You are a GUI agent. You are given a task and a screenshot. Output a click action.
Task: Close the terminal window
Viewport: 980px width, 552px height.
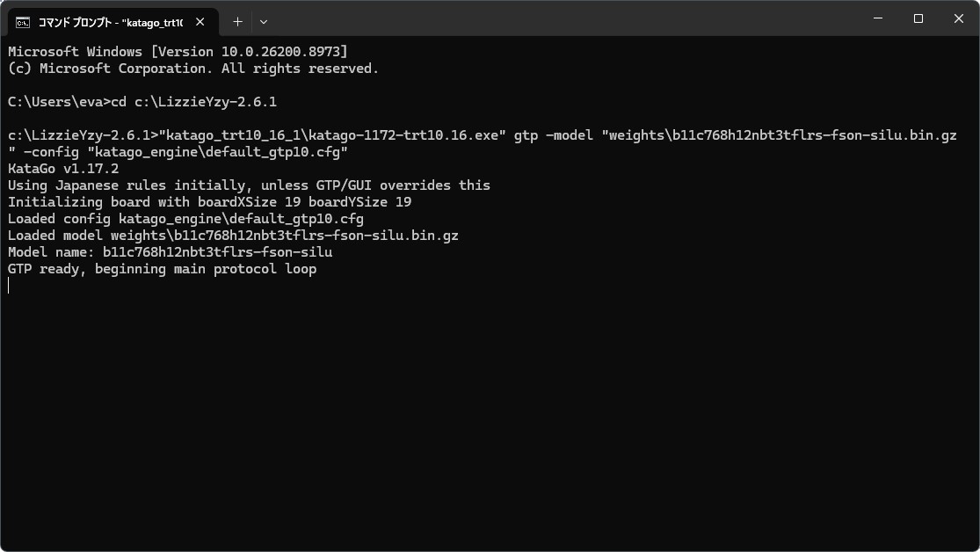coord(958,18)
